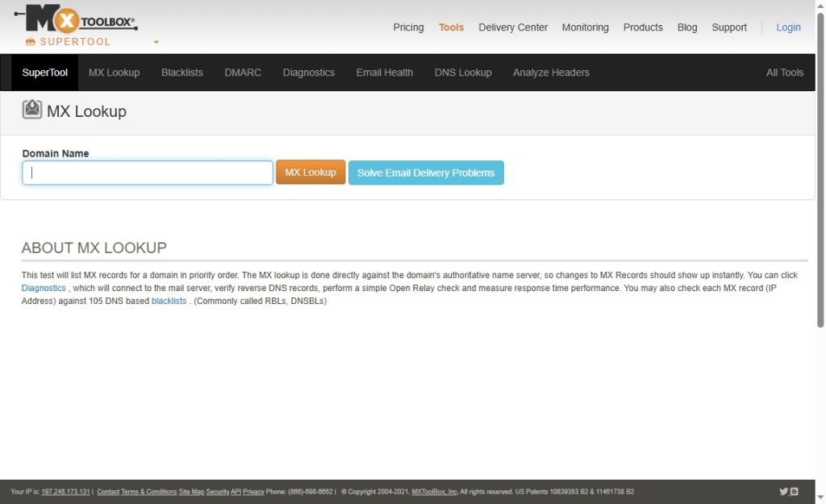Click the toolbox icon beside SUPERTOOL

click(x=31, y=42)
